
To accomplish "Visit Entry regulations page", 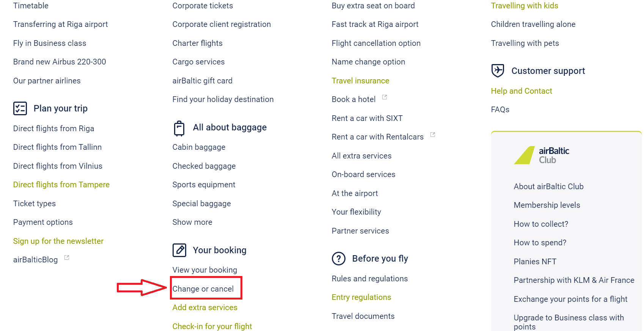I will pyautogui.click(x=361, y=297).
